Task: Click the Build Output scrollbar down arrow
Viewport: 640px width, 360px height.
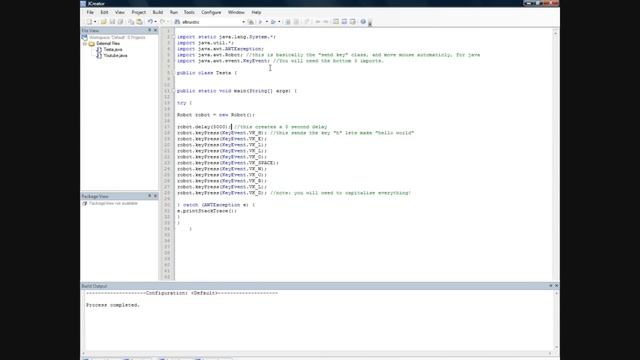Action: tap(556, 347)
